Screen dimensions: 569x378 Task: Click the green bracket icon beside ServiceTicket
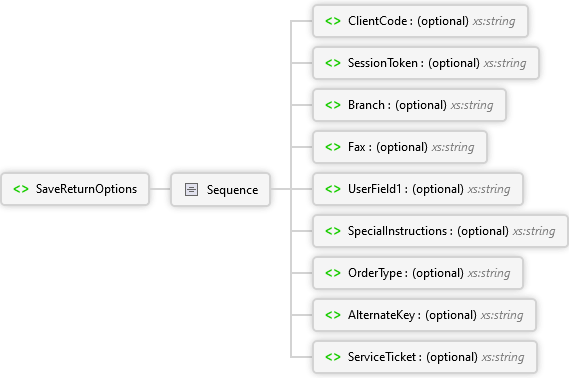point(333,357)
